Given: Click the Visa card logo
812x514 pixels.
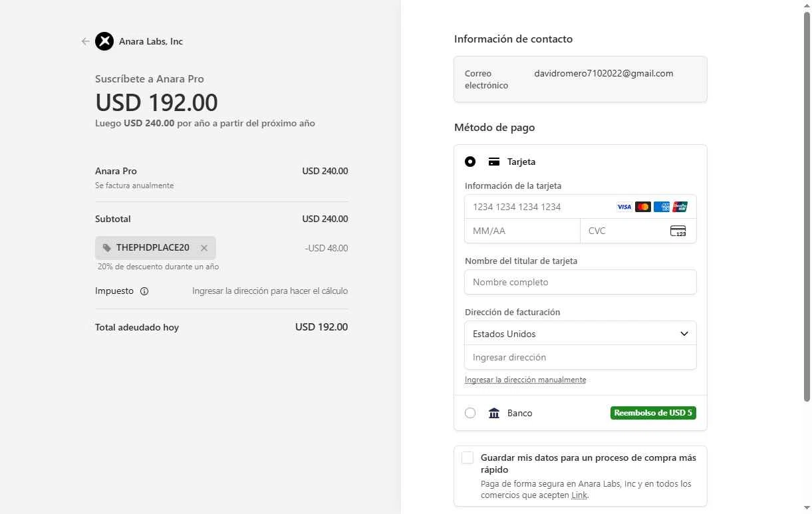Looking at the screenshot, I should click(x=624, y=207).
